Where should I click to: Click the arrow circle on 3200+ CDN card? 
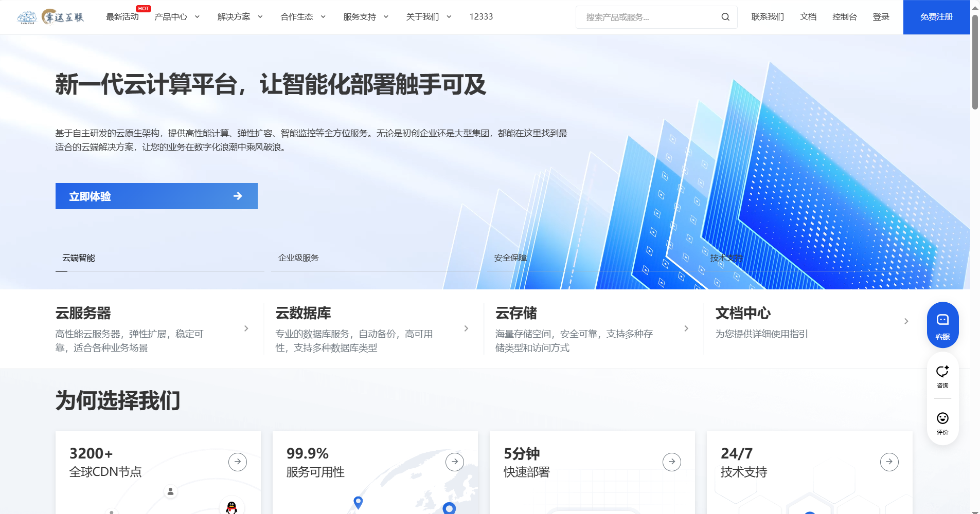coord(238,462)
